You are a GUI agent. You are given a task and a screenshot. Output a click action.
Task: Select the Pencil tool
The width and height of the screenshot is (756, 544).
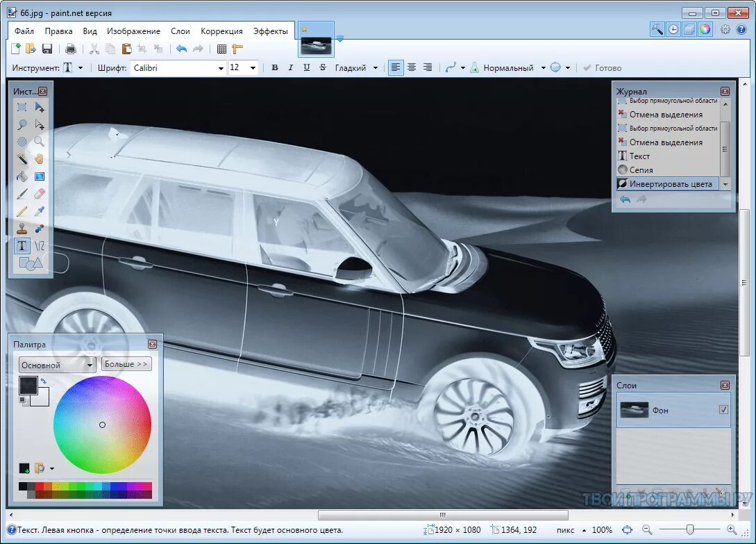(x=22, y=211)
